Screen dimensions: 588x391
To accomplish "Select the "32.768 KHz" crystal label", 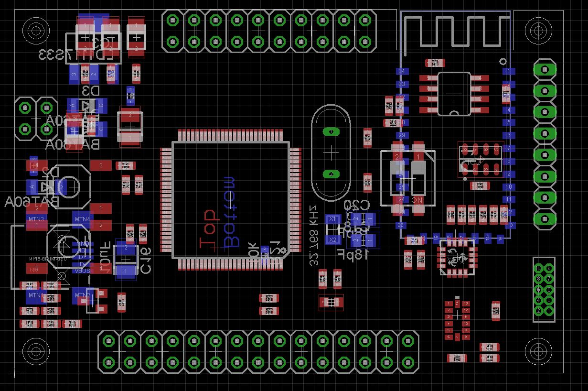I will [314, 236].
